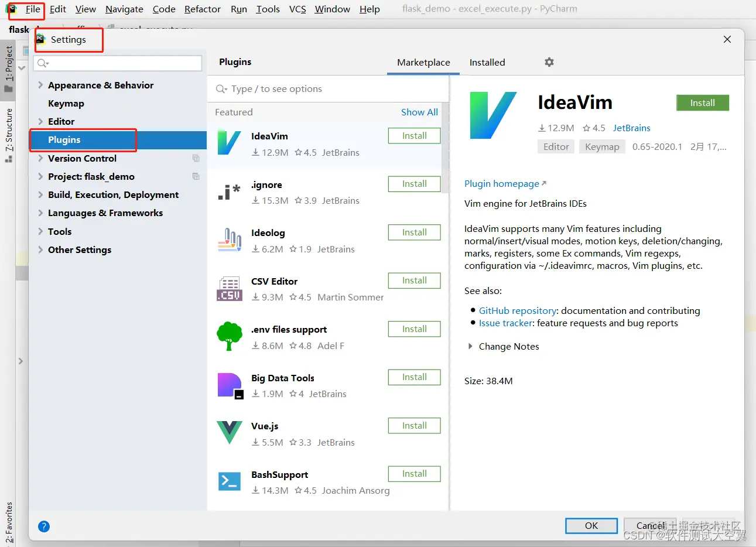
Task: Install the .env files support plugin
Action: coord(415,329)
